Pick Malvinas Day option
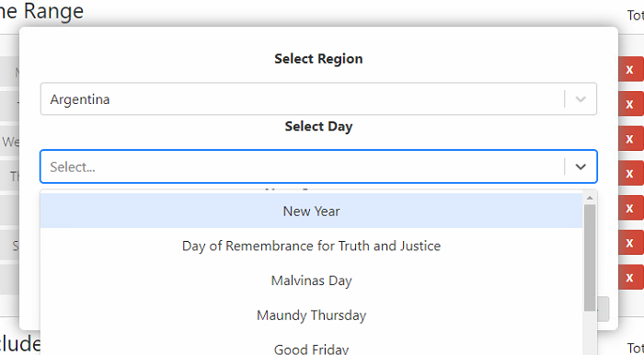The height and width of the screenshot is (355, 644). (311, 281)
